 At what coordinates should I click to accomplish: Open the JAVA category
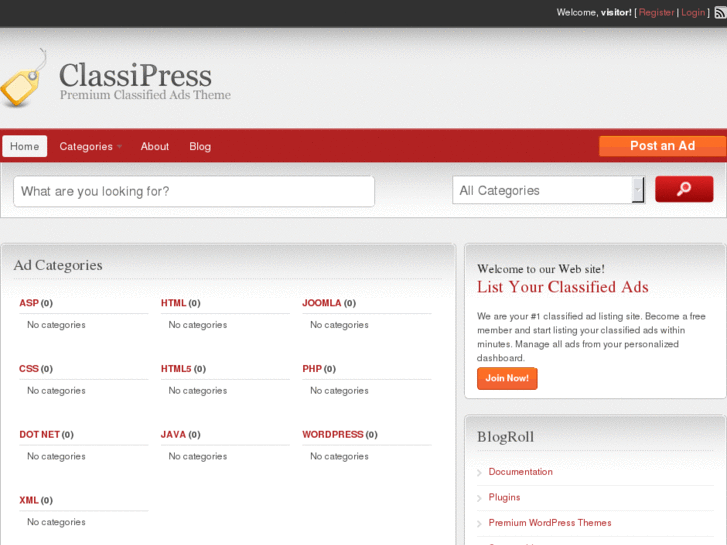tap(173, 435)
